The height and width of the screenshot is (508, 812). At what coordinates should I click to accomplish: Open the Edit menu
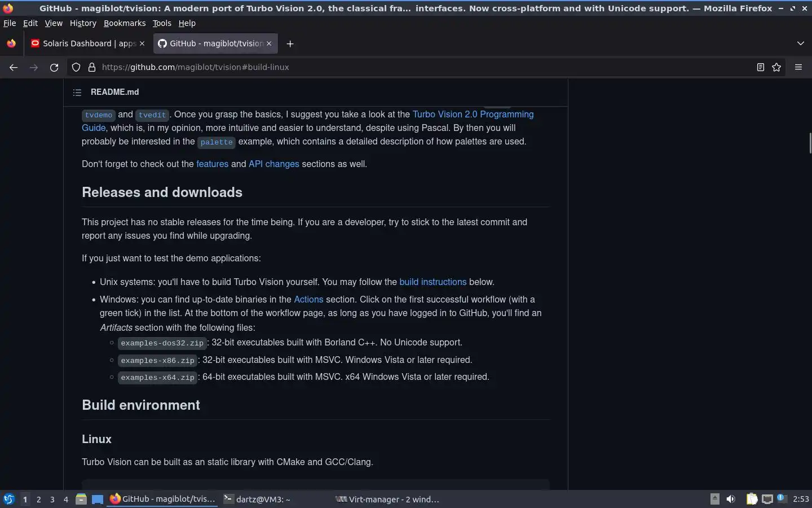30,23
